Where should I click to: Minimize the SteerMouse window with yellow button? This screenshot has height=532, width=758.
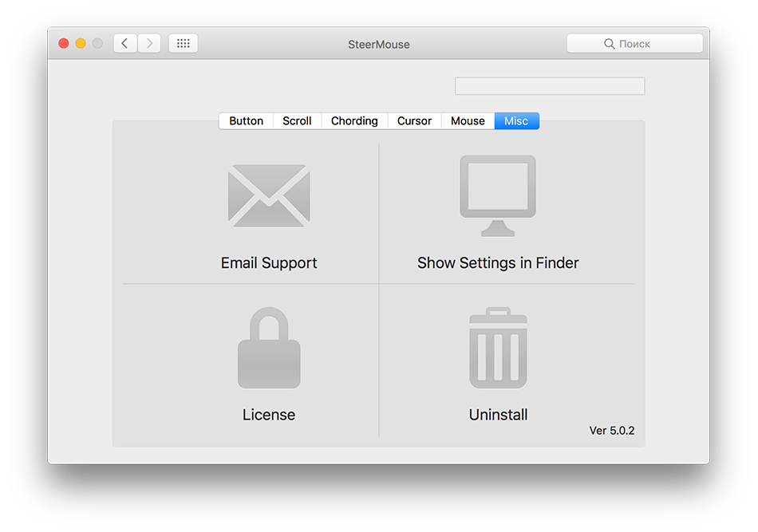coord(81,44)
